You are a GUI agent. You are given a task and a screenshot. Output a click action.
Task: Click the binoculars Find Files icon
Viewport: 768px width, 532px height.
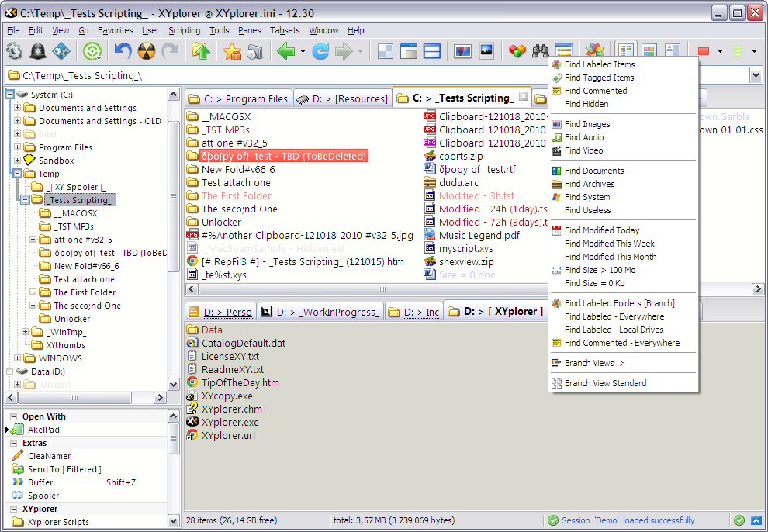pos(541,51)
